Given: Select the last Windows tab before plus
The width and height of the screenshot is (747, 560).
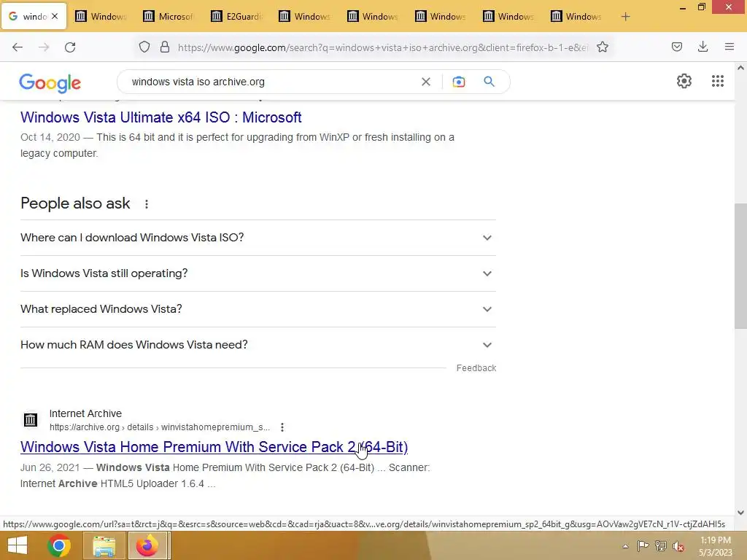Looking at the screenshot, I should coord(577,17).
